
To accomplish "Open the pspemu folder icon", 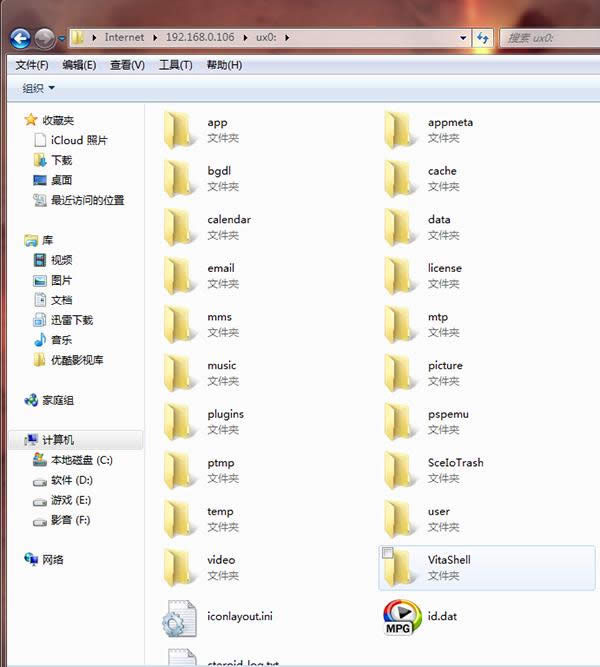I will tap(400, 421).
